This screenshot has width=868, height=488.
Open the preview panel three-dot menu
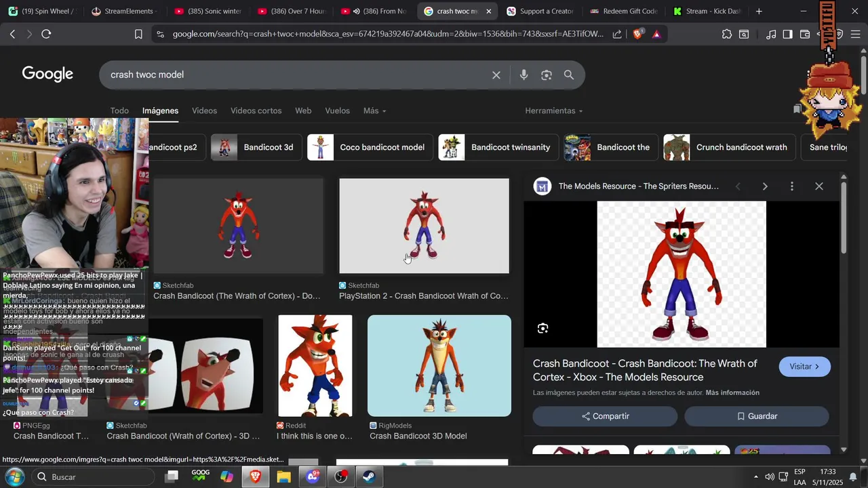(792, 186)
